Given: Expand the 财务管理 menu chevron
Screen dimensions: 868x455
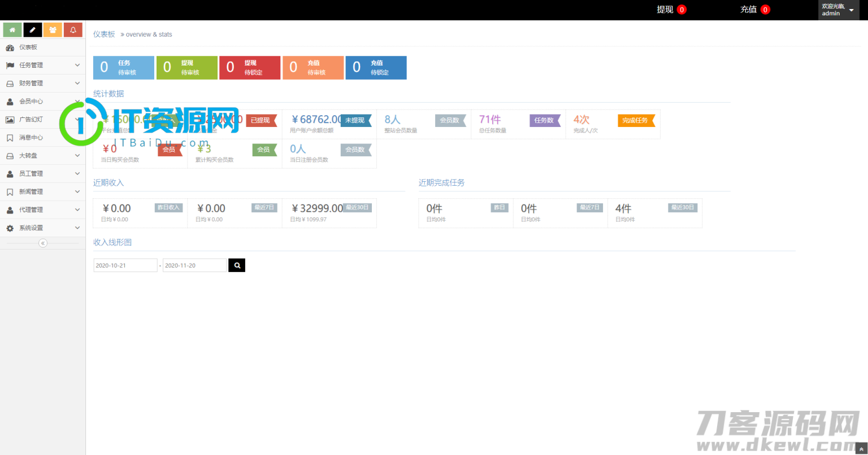Looking at the screenshot, I should pos(77,84).
